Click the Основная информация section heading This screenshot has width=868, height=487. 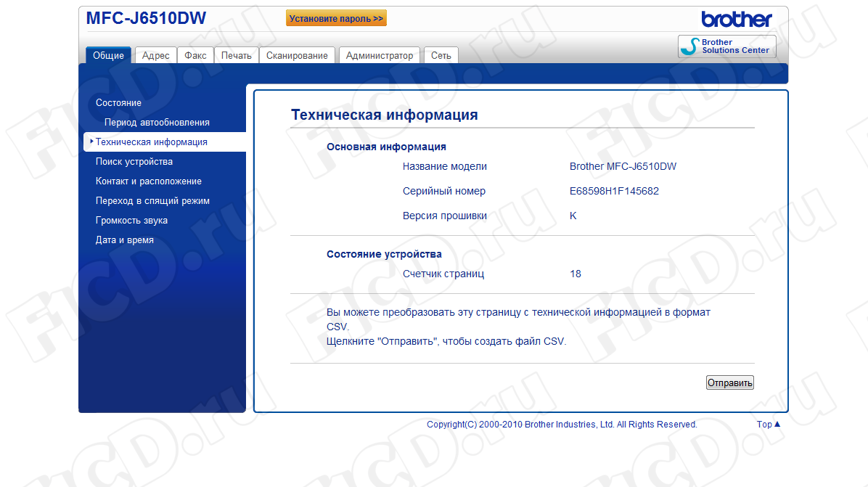[x=386, y=147]
